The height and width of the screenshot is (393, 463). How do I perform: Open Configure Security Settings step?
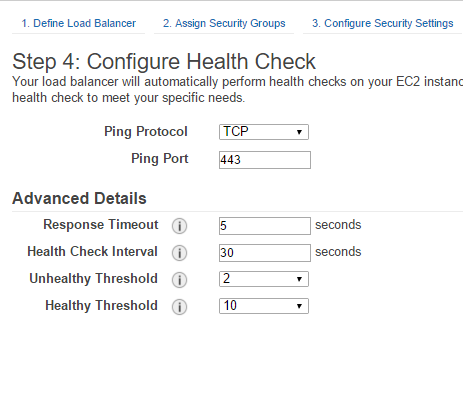[x=382, y=23]
